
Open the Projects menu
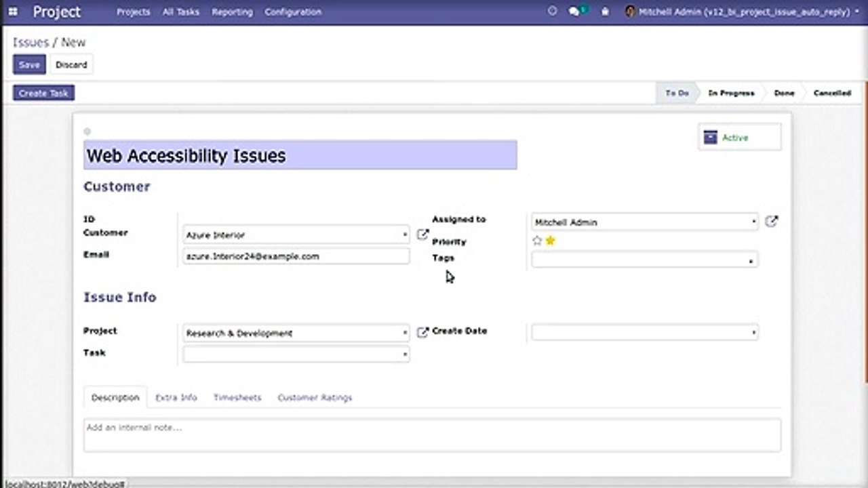click(133, 12)
